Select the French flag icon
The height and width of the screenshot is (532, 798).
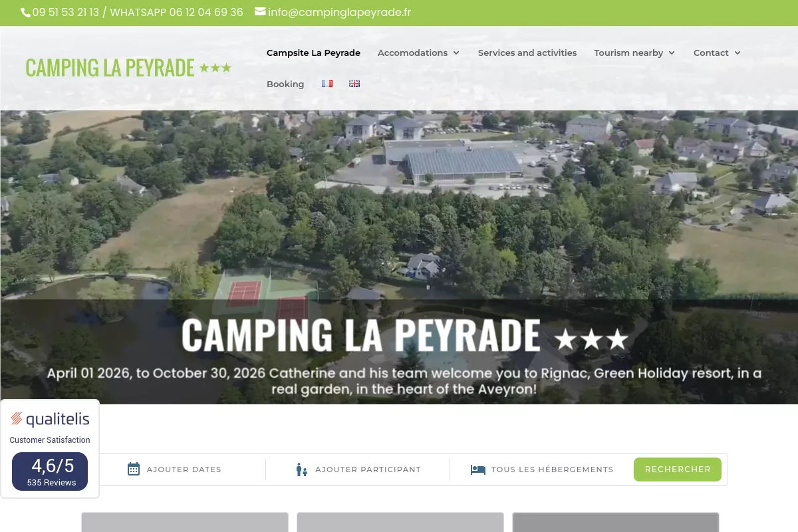(x=327, y=83)
